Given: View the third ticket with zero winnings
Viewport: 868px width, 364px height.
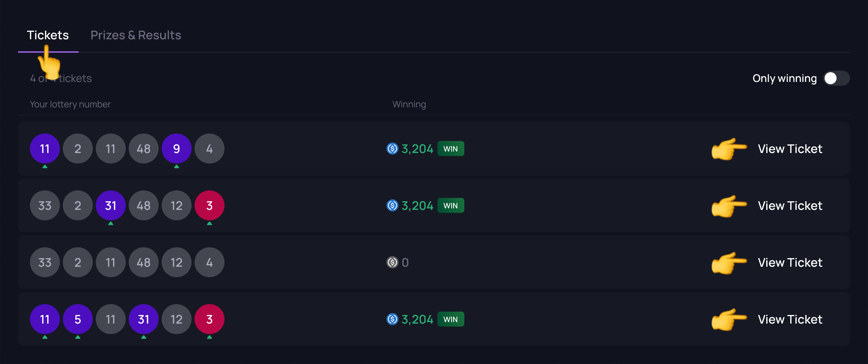Looking at the screenshot, I should (790, 263).
